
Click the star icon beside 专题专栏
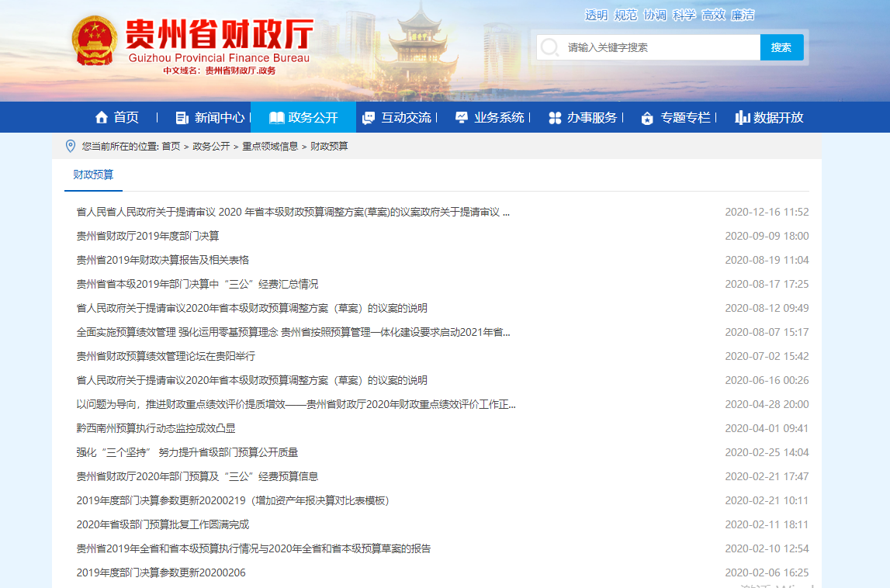[x=648, y=118]
